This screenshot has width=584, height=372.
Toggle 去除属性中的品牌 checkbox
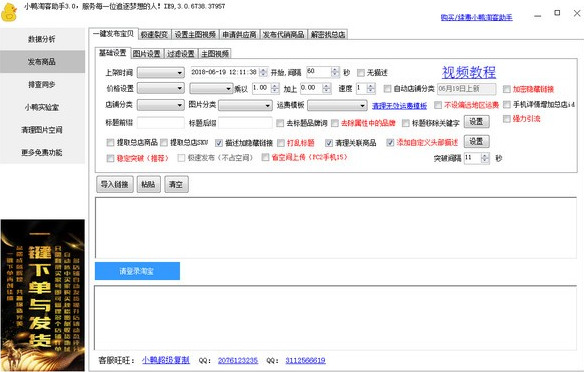coord(335,123)
